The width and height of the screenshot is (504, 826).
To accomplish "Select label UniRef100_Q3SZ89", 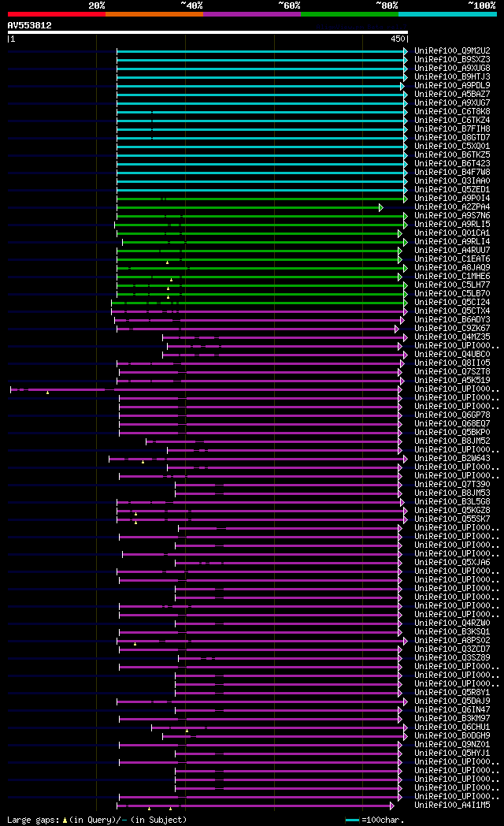I will [452, 658].
